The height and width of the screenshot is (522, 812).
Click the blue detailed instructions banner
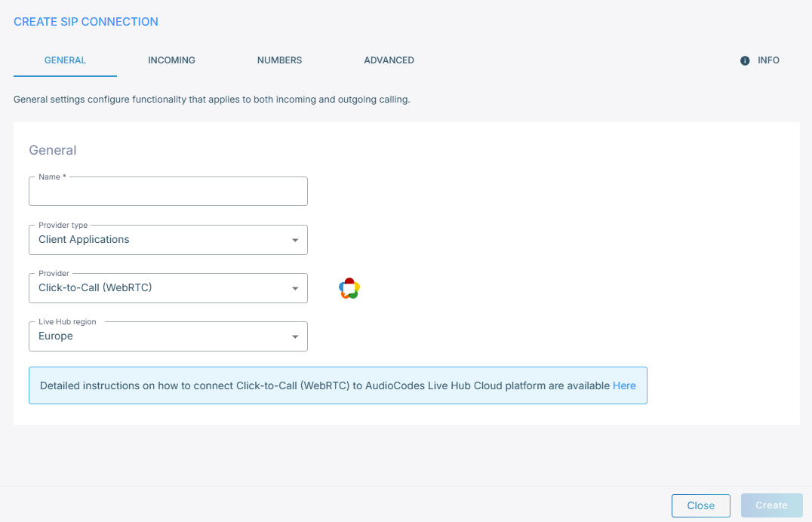(324, 385)
